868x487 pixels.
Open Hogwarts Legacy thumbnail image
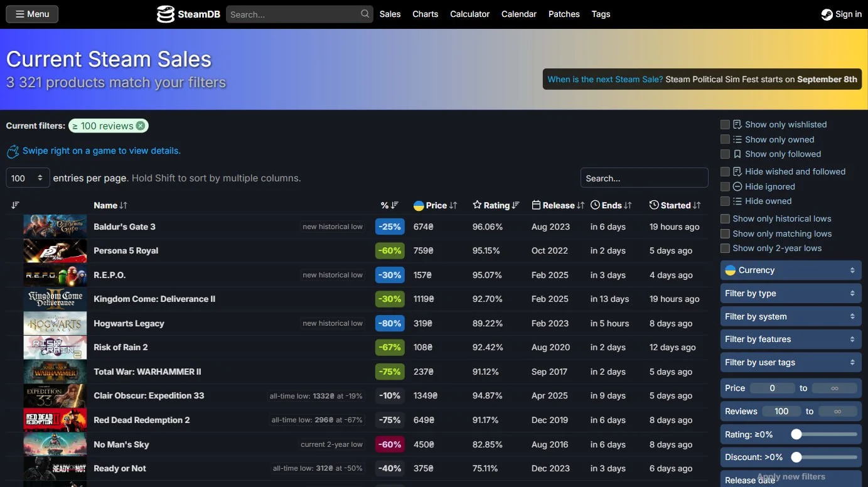click(x=55, y=324)
